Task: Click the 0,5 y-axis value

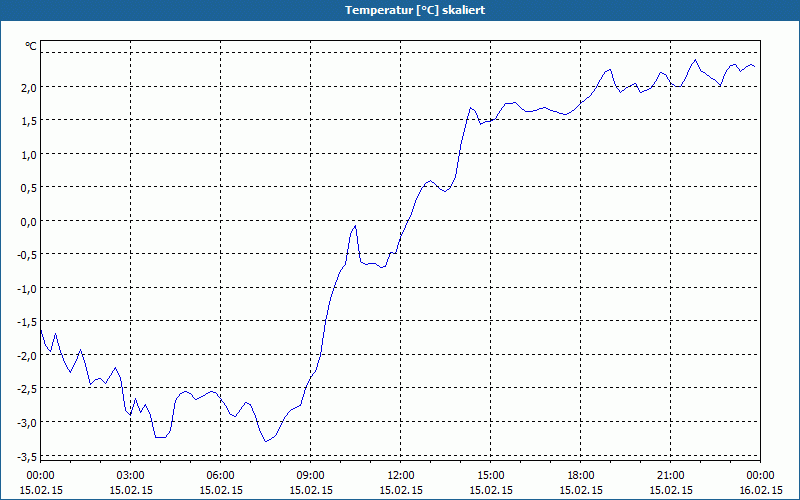Action: pos(29,188)
